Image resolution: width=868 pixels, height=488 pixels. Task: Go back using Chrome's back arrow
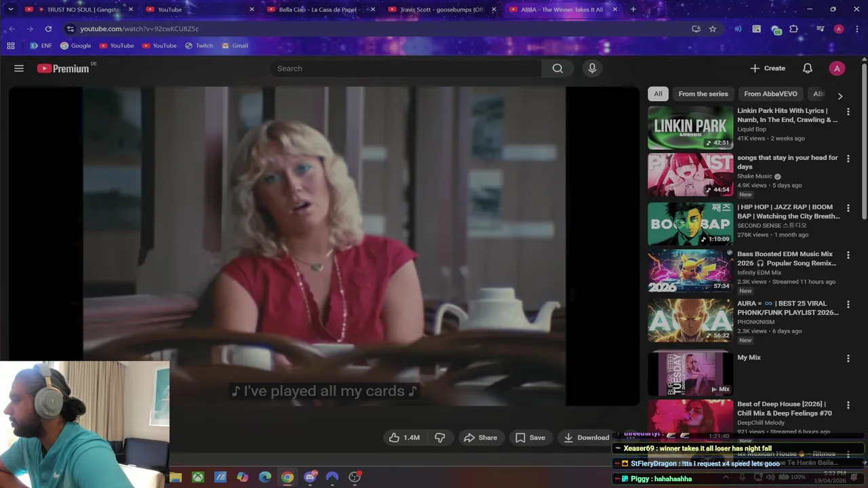pyautogui.click(x=12, y=29)
